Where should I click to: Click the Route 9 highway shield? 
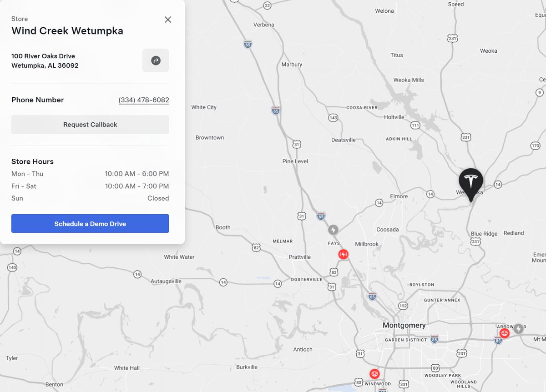point(540,92)
